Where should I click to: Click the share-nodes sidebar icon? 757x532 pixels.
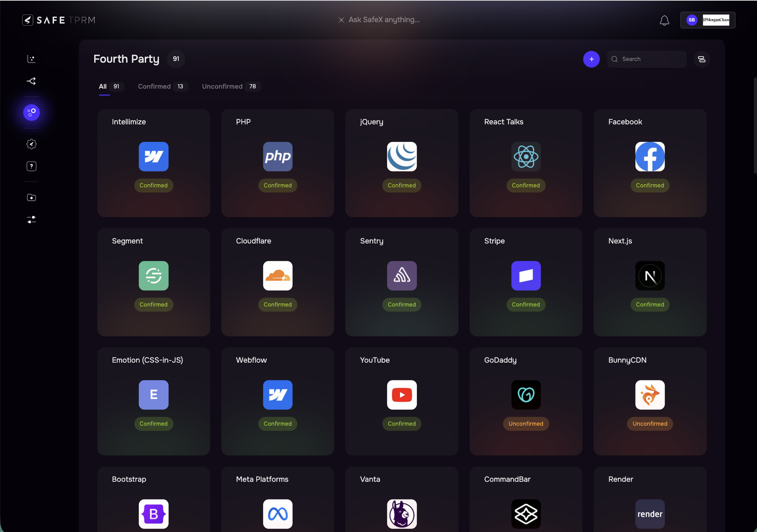click(x=31, y=81)
